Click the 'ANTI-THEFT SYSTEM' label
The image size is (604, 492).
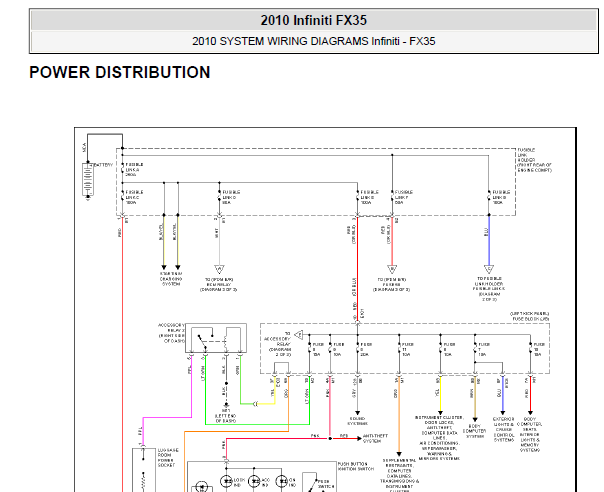[376, 438]
